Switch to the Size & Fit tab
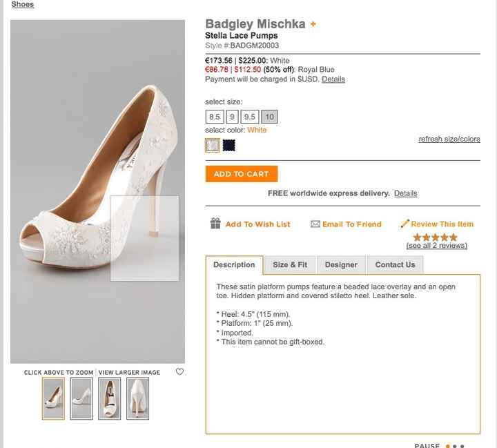497x448 pixels. point(290,265)
